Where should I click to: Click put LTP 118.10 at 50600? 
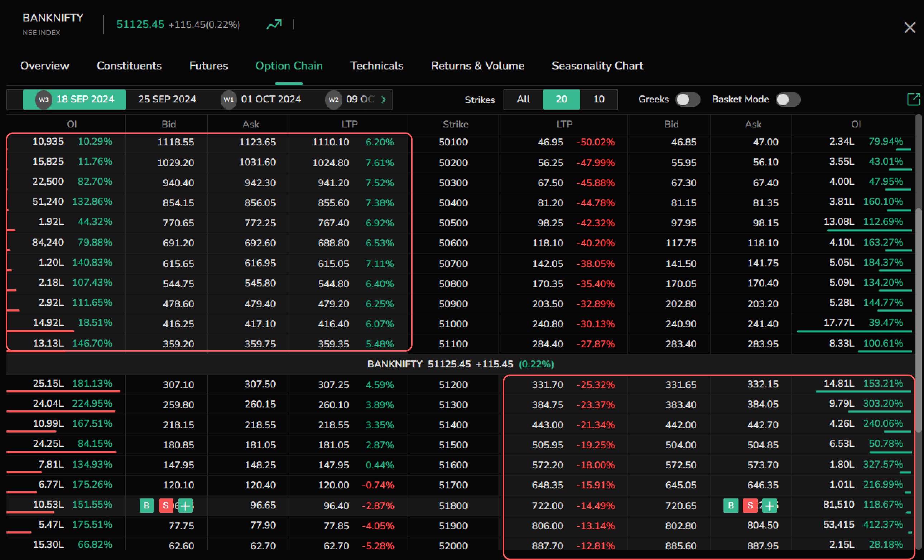pyautogui.click(x=548, y=243)
